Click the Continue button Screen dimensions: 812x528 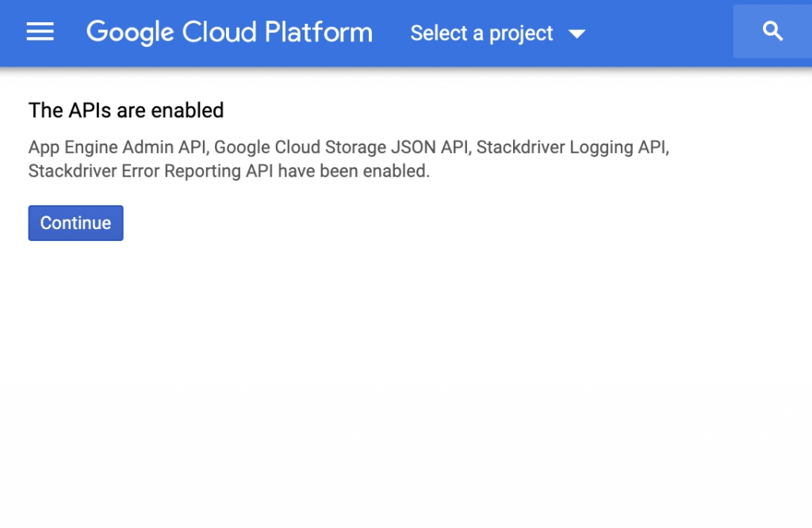coord(75,223)
